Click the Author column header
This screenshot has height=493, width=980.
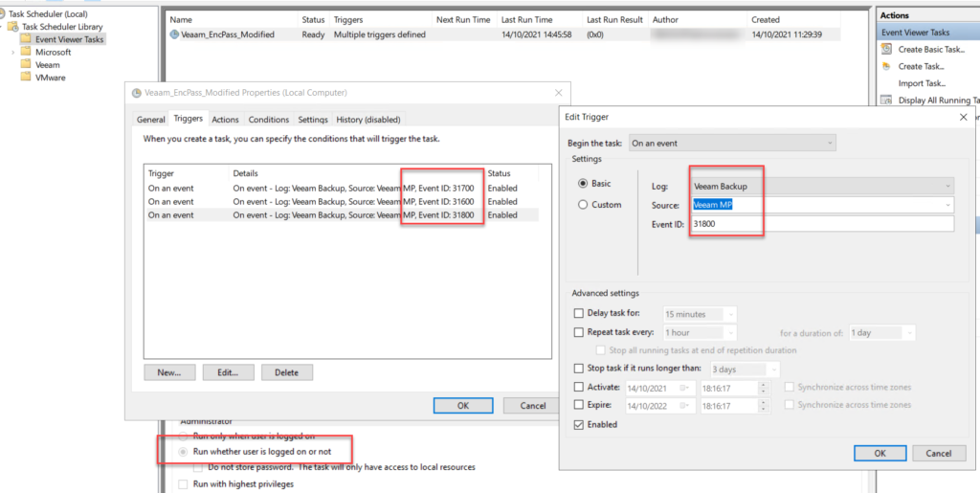click(x=698, y=20)
